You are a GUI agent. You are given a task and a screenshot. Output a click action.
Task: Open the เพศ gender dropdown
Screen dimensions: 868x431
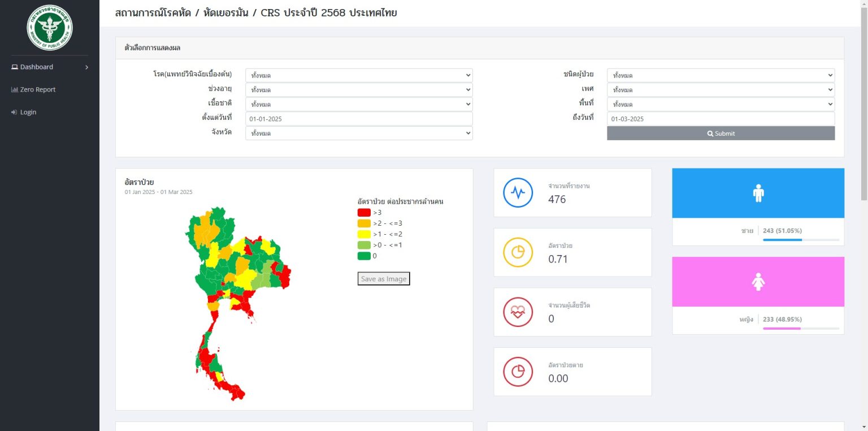(x=721, y=89)
